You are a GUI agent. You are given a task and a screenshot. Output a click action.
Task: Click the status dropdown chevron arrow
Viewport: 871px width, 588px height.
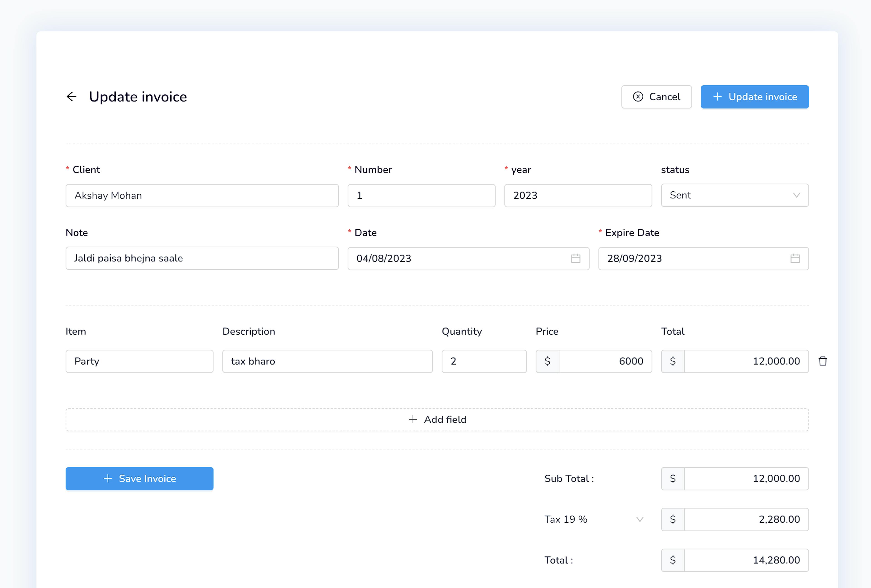796,195
